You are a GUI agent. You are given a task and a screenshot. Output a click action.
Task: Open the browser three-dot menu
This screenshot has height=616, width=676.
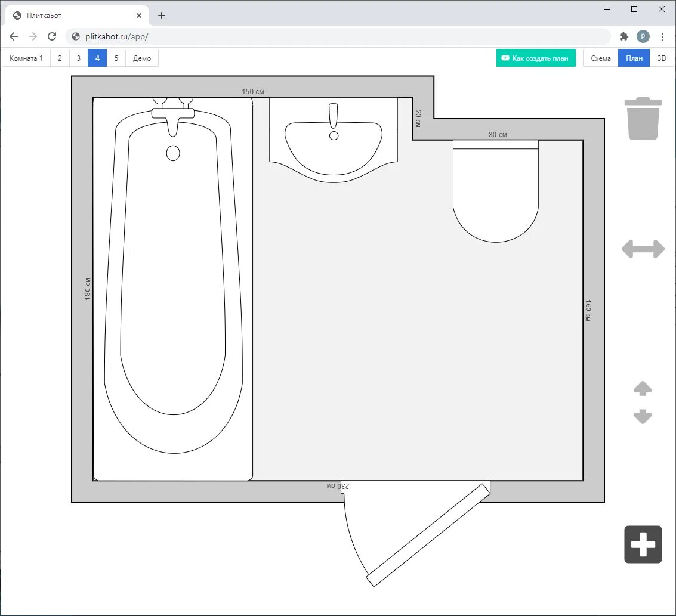662,36
